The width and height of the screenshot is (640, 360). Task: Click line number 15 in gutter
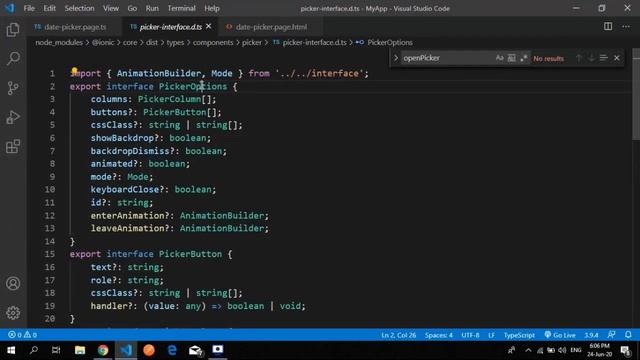pos(49,254)
